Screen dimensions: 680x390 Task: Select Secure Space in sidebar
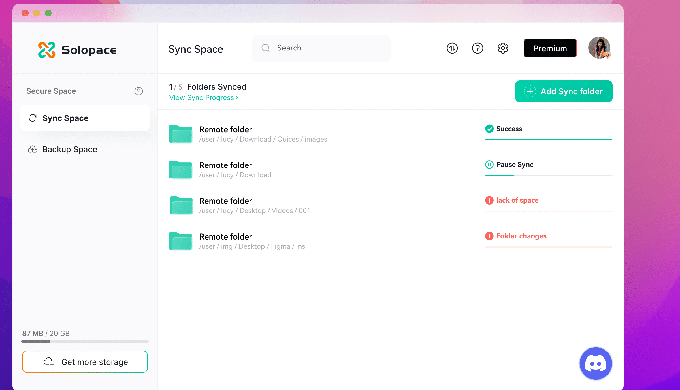[x=51, y=91]
